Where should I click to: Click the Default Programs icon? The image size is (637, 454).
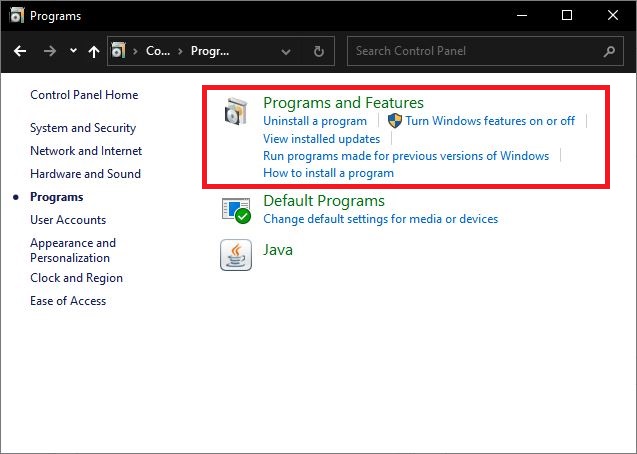[x=236, y=210]
